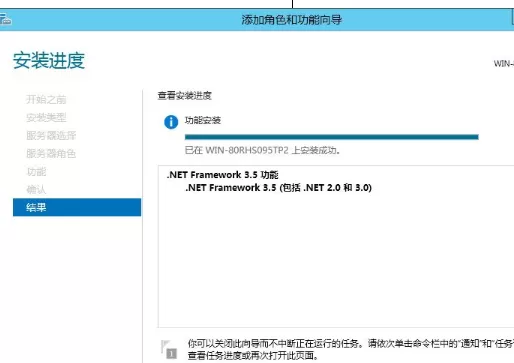This screenshot has height=363, width=514.
Task: Click the notification flag icon near the bottom
Action: click(169, 349)
